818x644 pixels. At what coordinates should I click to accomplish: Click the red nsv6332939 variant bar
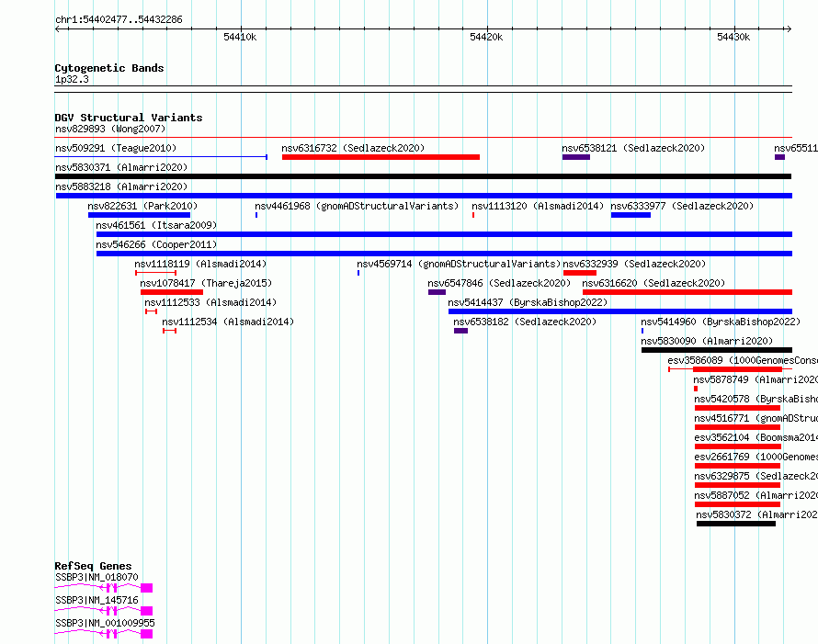point(580,273)
